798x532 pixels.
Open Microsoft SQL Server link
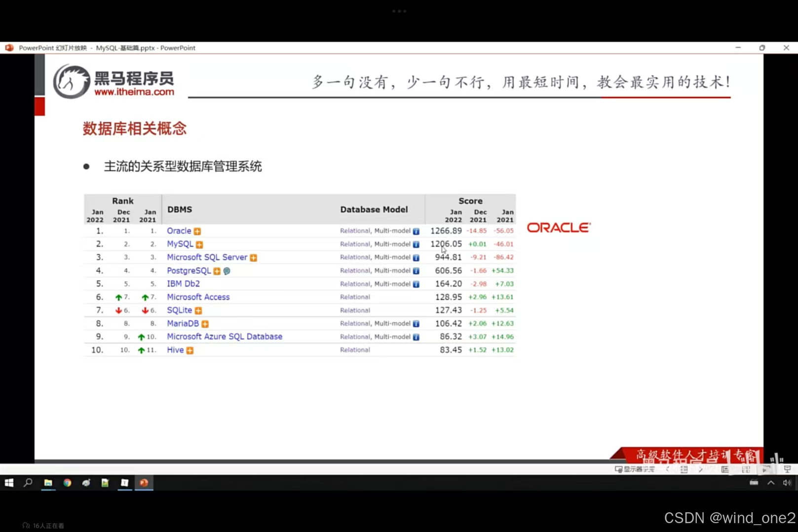(x=207, y=257)
